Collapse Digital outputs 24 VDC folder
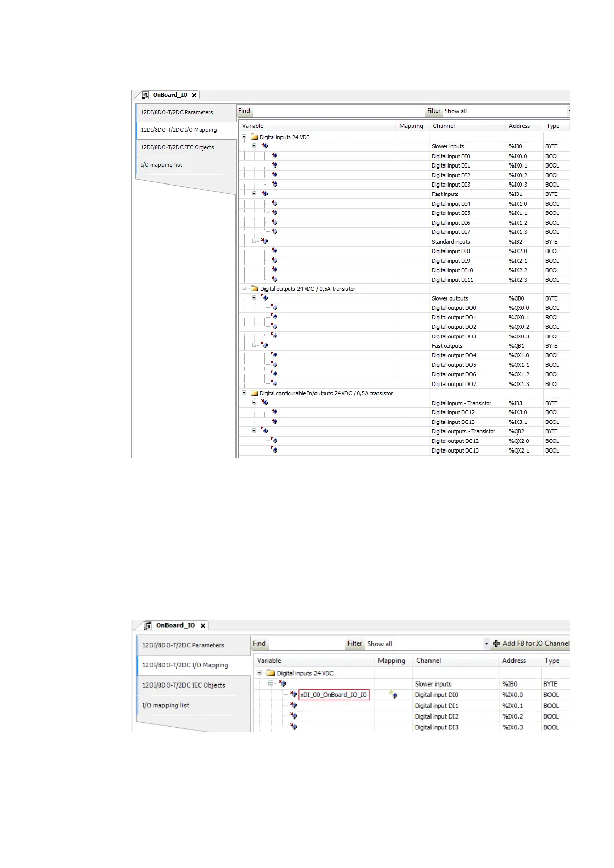The height and width of the screenshot is (868, 614). 244,289
